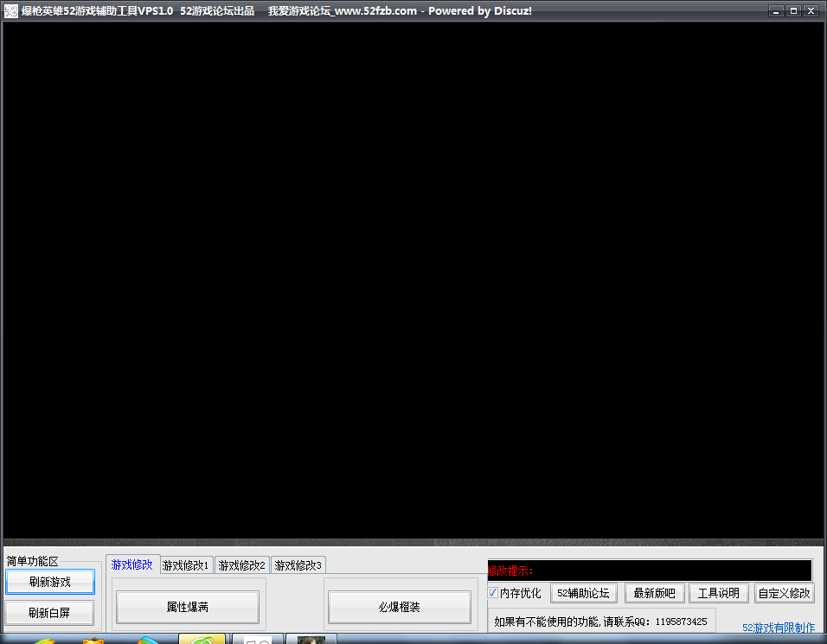Open the 游戏修改2 tab
The width and height of the screenshot is (827, 644).
tap(242, 565)
